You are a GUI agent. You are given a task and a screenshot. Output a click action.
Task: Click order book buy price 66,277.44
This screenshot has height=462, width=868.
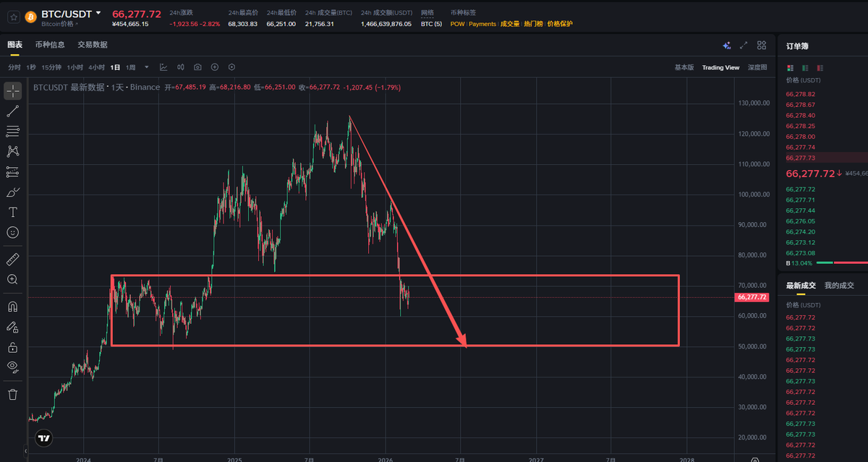pos(801,210)
